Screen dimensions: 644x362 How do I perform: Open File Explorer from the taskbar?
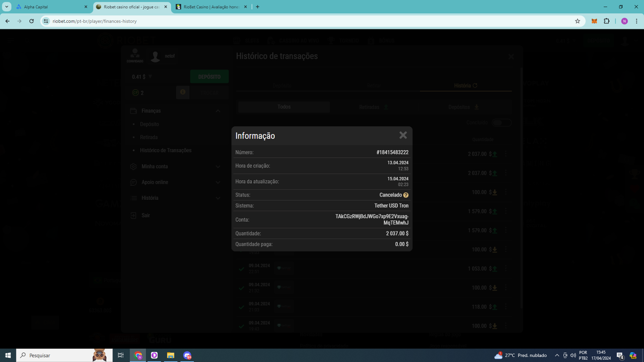pyautogui.click(x=170, y=355)
